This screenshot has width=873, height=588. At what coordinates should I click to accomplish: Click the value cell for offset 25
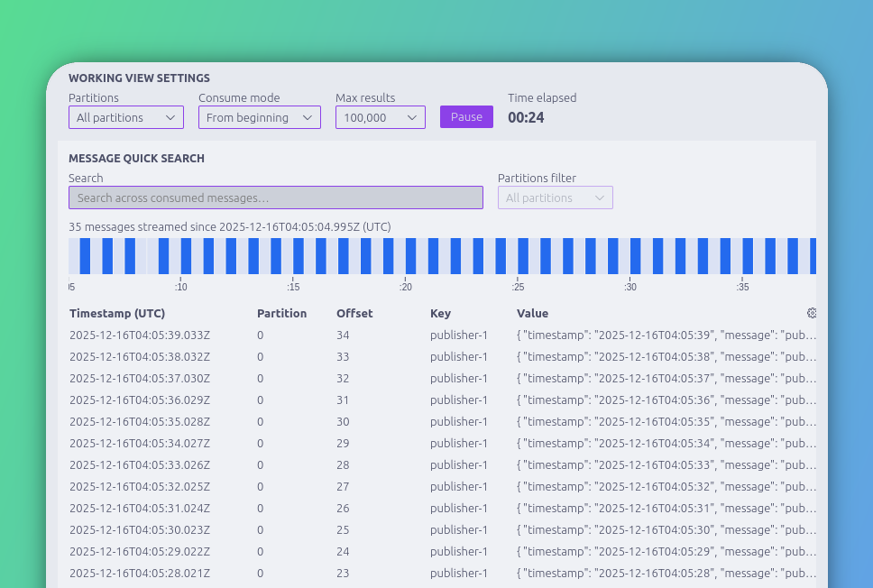666,530
